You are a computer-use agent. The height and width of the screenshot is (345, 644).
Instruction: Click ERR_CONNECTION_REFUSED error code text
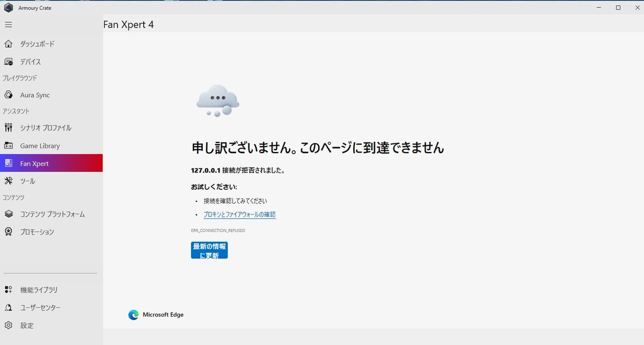(218, 231)
